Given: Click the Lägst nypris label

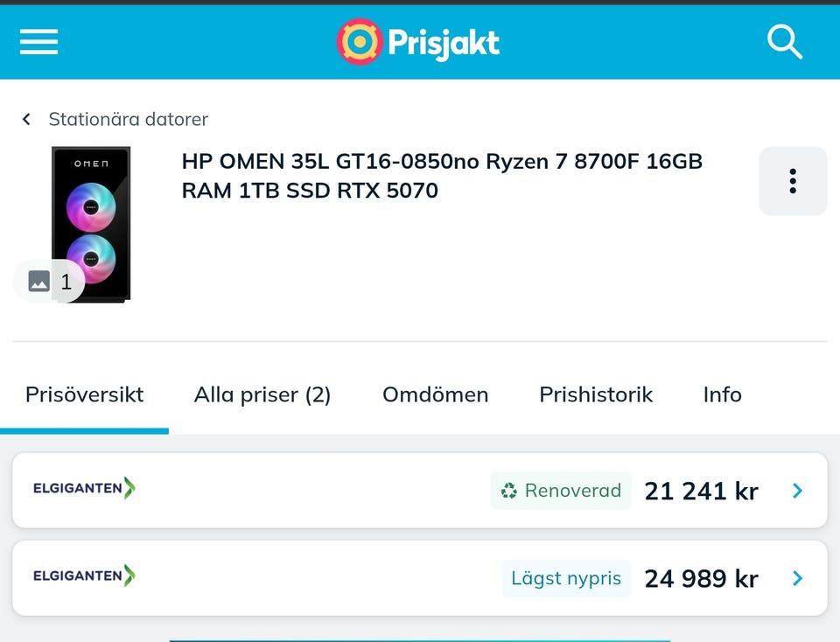Looking at the screenshot, I should pyautogui.click(x=566, y=578).
